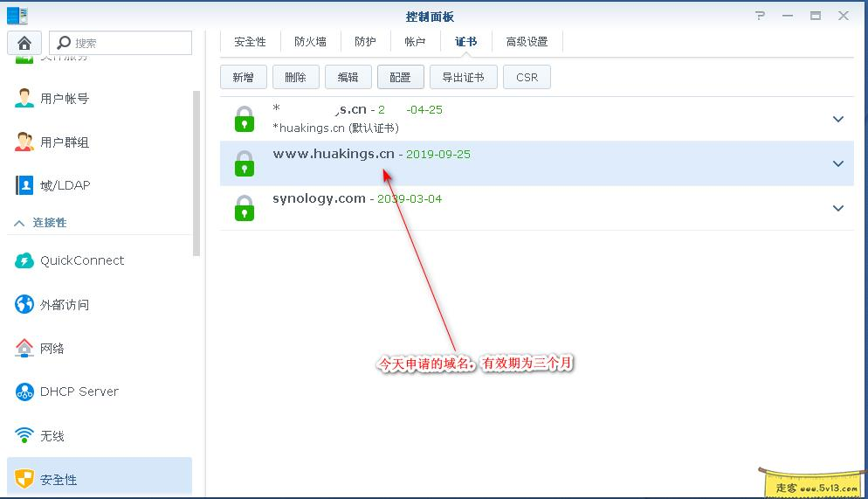The width and height of the screenshot is (868, 499).
Task: Switch to the 防火墙 tab
Action: pos(310,42)
